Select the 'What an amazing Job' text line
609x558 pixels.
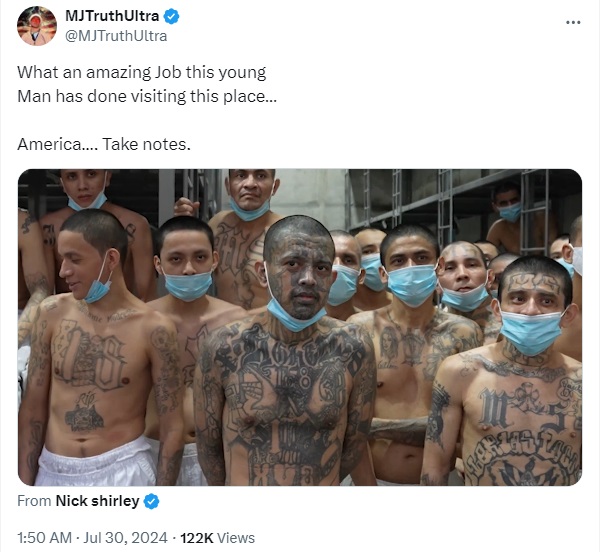point(142,73)
